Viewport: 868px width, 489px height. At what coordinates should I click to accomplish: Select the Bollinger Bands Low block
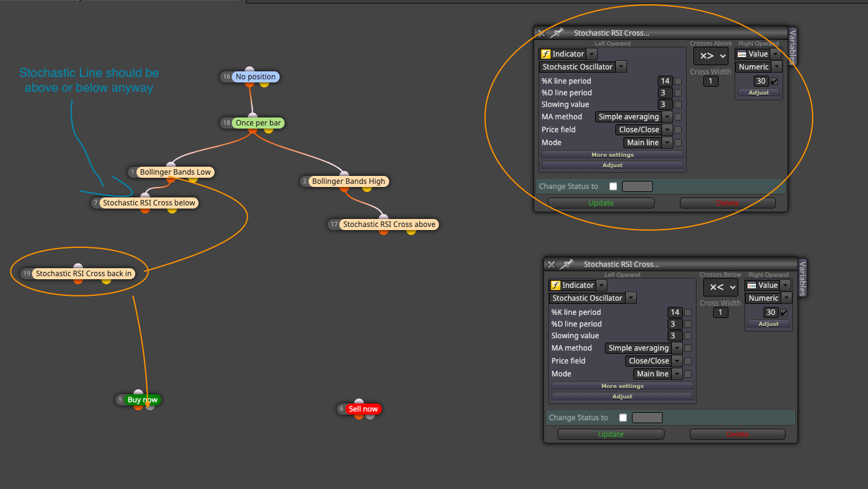pyautogui.click(x=176, y=172)
